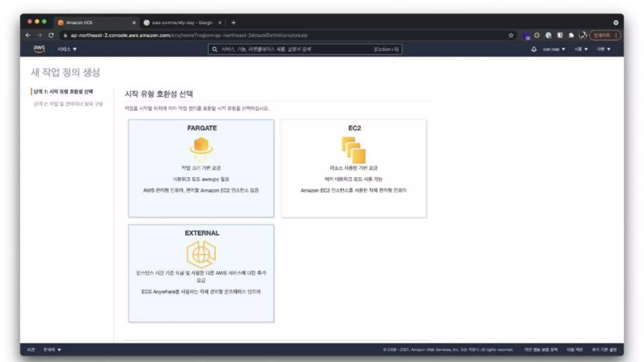This screenshot has height=362, width=644.
Task: Click the step 2 task and container link
Action: point(68,104)
